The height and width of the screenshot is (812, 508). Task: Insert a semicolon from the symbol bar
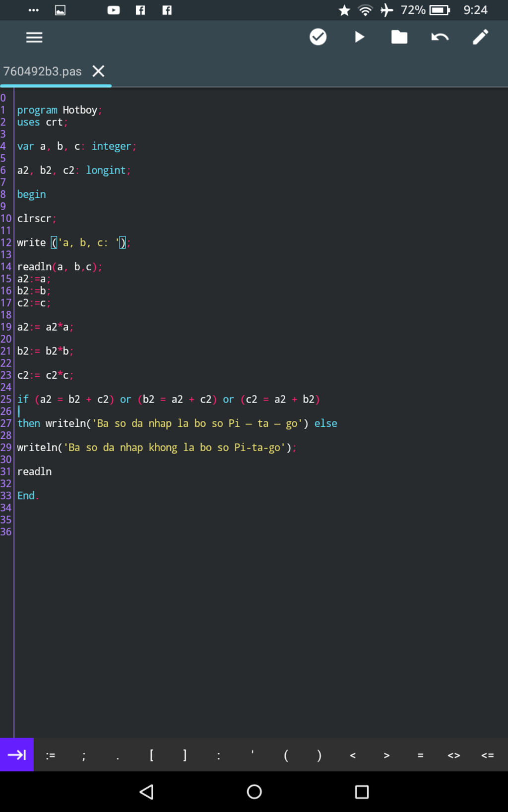coord(84,755)
